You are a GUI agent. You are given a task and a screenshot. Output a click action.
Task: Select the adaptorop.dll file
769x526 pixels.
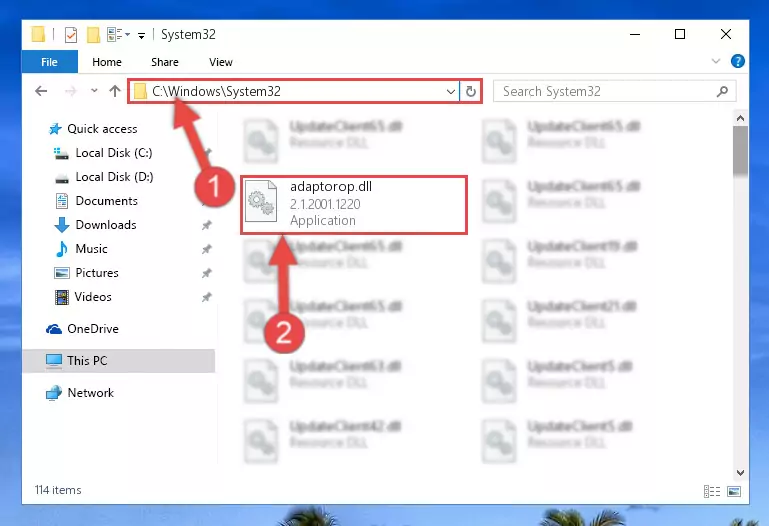354,204
